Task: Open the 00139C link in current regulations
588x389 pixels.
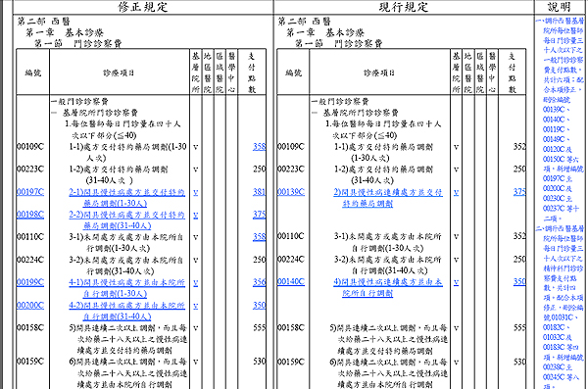Action: coord(291,192)
